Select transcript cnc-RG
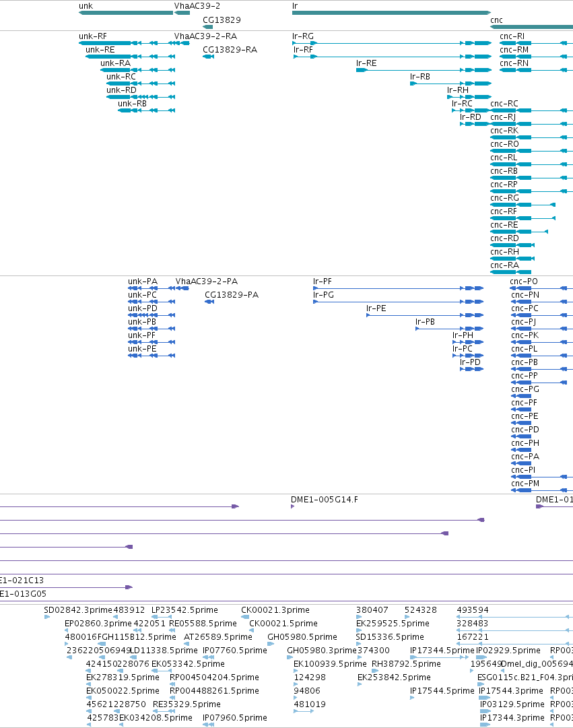573x728 pixels. click(x=505, y=198)
